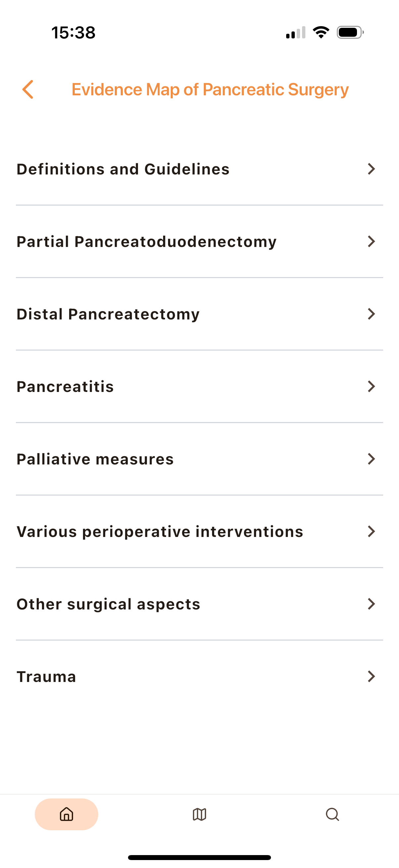Expand chevron next to Distal Pancreatectomy
Viewport: 399px width, 868px height.
tap(371, 314)
